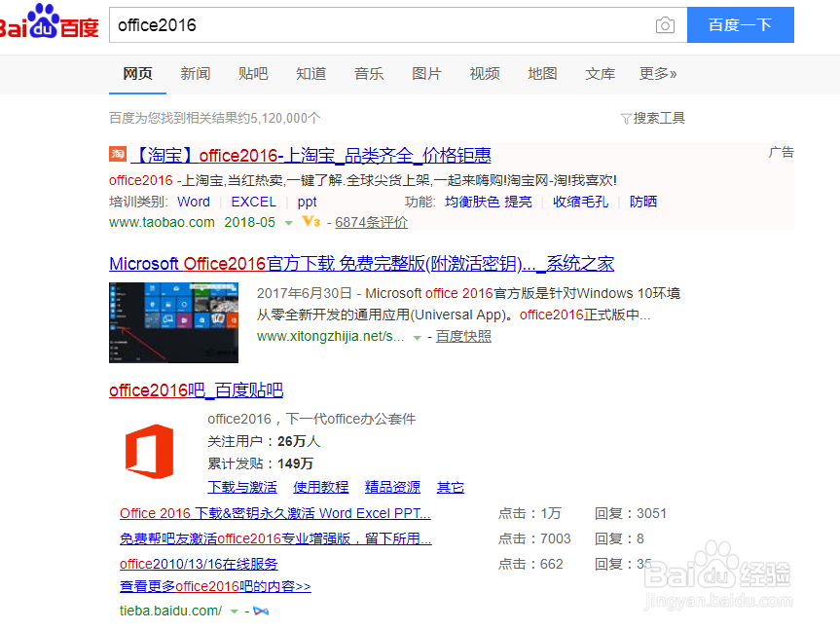Open the 更多» menu
The width and height of the screenshot is (840, 630).
pyautogui.click(x=658, y=73)
